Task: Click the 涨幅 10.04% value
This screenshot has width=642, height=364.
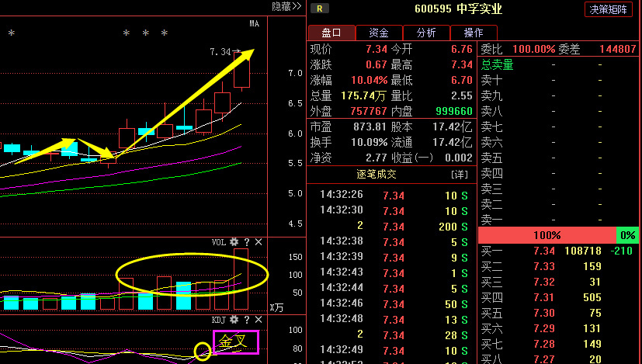Action: point(369,80)
